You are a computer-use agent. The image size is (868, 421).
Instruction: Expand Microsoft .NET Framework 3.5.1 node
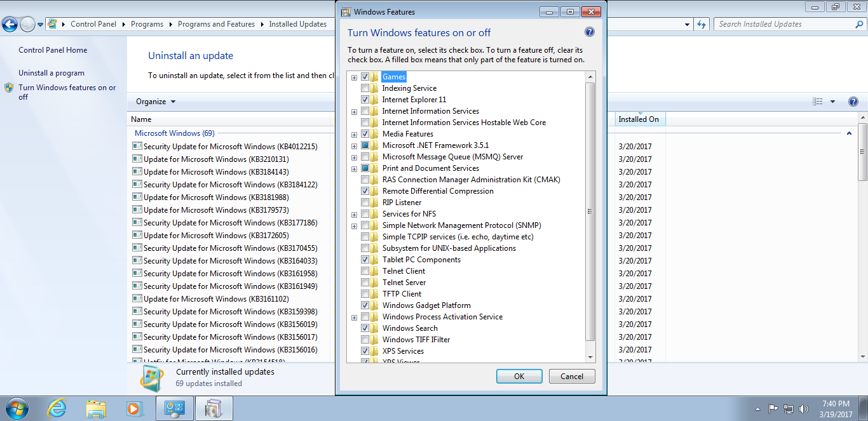click(354, 146)
